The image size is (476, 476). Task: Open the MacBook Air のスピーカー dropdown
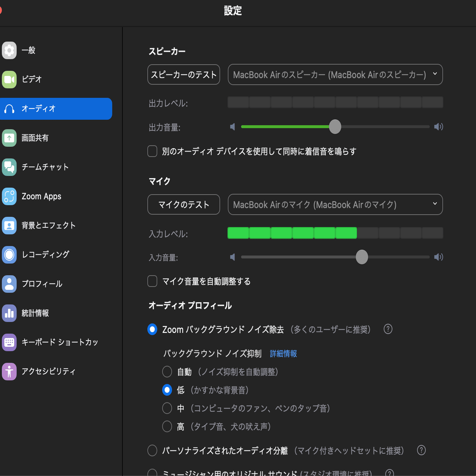(x=335, y=74)
